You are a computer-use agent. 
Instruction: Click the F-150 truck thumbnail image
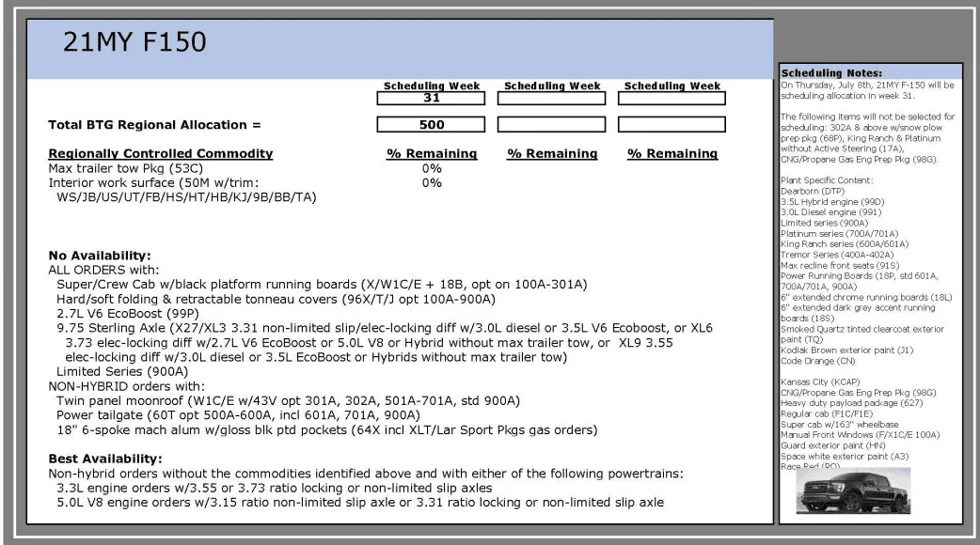click(x=853, y=490)
